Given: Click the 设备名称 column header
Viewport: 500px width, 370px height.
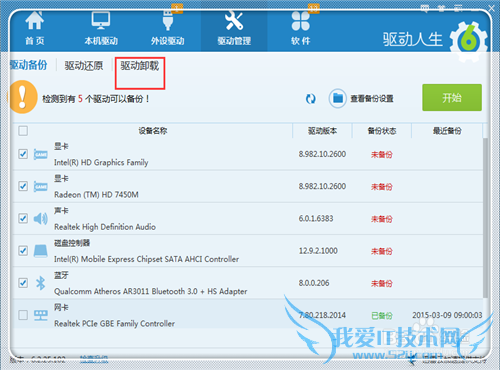Looking at the screenshot, I should pos(153,131).
